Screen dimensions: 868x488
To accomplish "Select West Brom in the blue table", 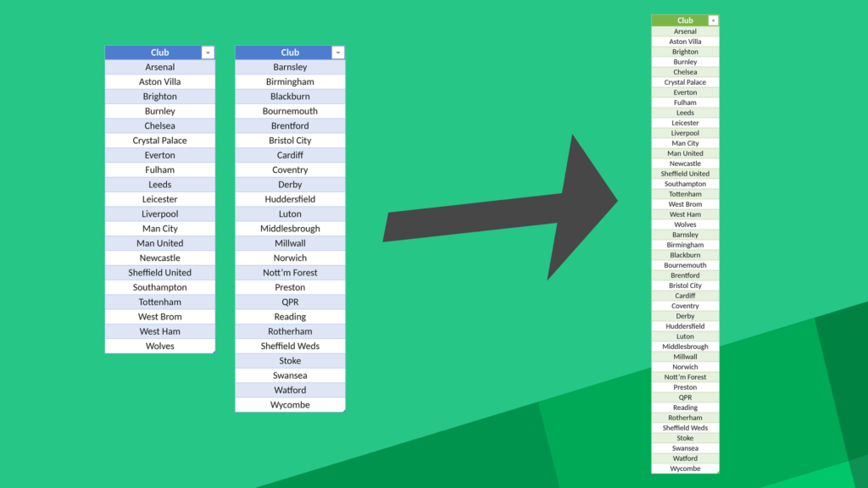I will tap(160, 317).
